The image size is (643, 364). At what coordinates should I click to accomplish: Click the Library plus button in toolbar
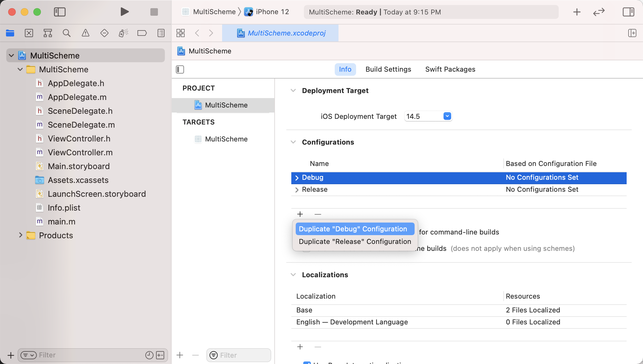point(577,12)
